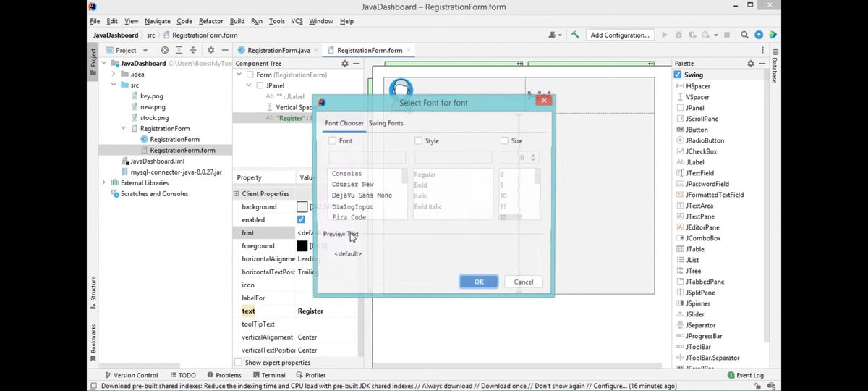Open the Event Log
868x391 pixels.
pos(745,375)
